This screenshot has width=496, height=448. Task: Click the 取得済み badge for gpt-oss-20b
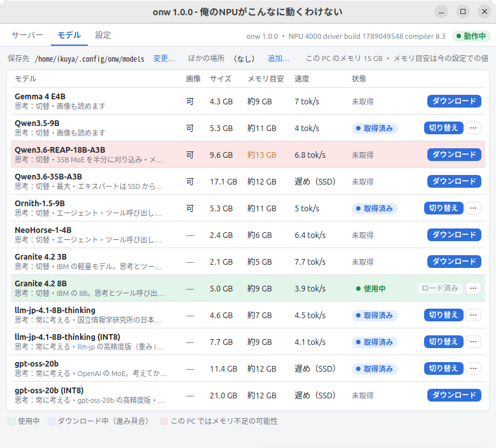[375, 369]
